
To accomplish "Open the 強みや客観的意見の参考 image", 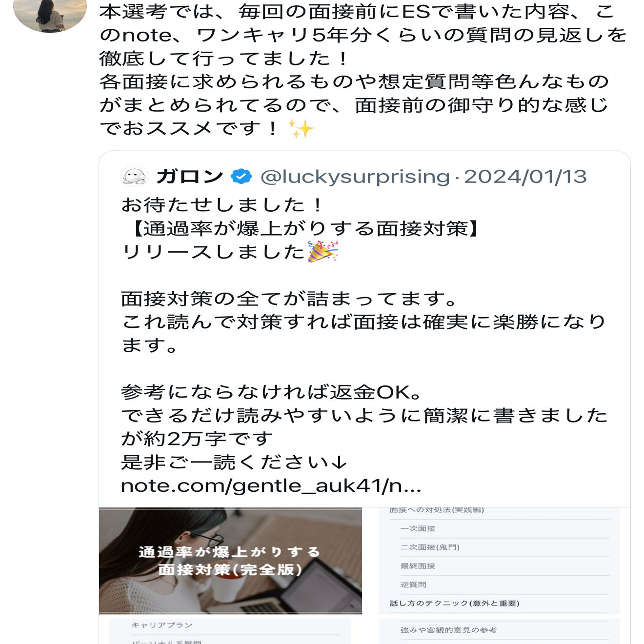I will (499, 631).
